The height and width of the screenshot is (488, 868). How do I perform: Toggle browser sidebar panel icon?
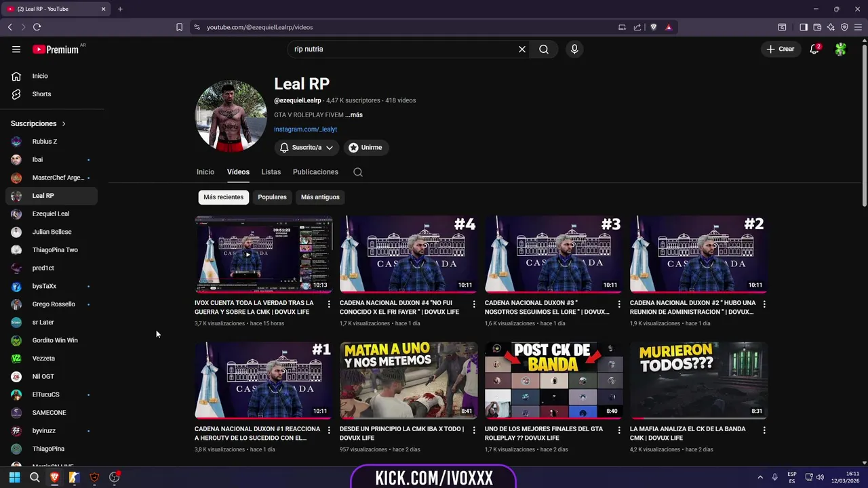point(804,27)
